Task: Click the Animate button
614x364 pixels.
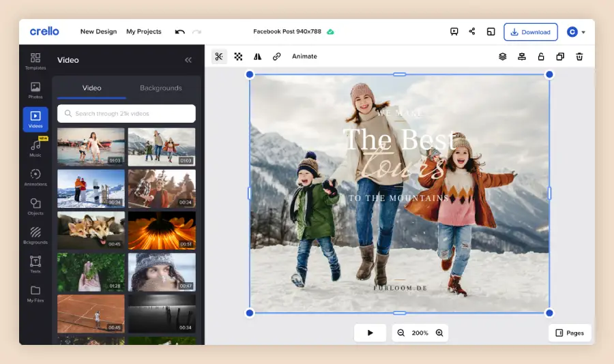Action: pyautogui.click(x=304, y=57)
